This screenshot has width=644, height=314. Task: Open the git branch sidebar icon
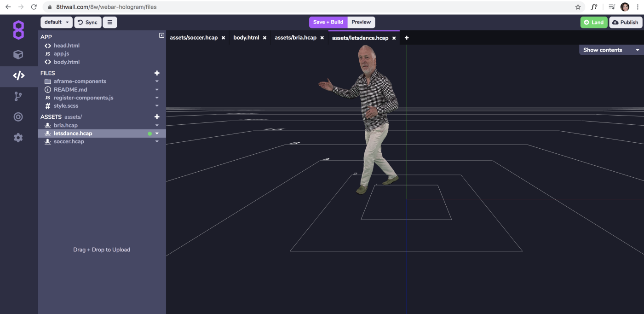point(18,96)
